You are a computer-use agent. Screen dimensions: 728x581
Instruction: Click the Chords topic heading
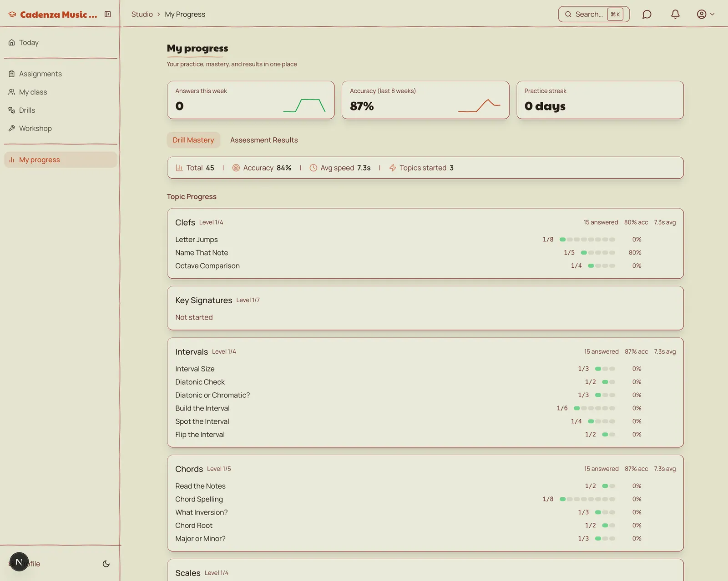[x=189, y=469]
